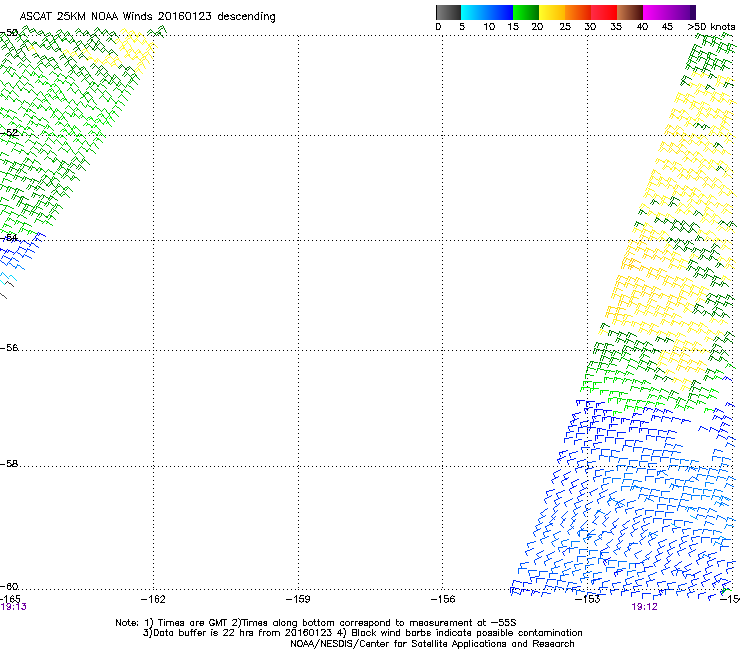Click the longitude label '-153'
Viewport: 740px width, 650px height.
click(x=588, y=599)
